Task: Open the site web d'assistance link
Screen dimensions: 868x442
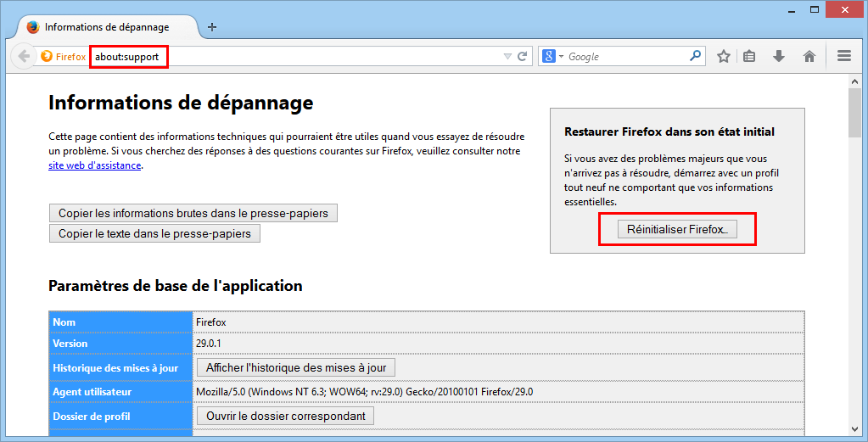Action: 95,165
